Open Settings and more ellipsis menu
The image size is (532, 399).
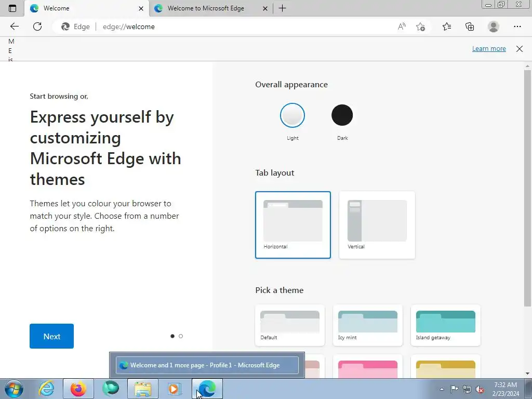[x=517, y=26]
